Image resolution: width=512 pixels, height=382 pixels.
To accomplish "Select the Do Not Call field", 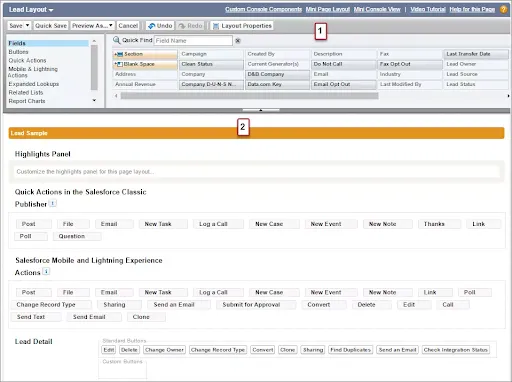I will 344,64.
